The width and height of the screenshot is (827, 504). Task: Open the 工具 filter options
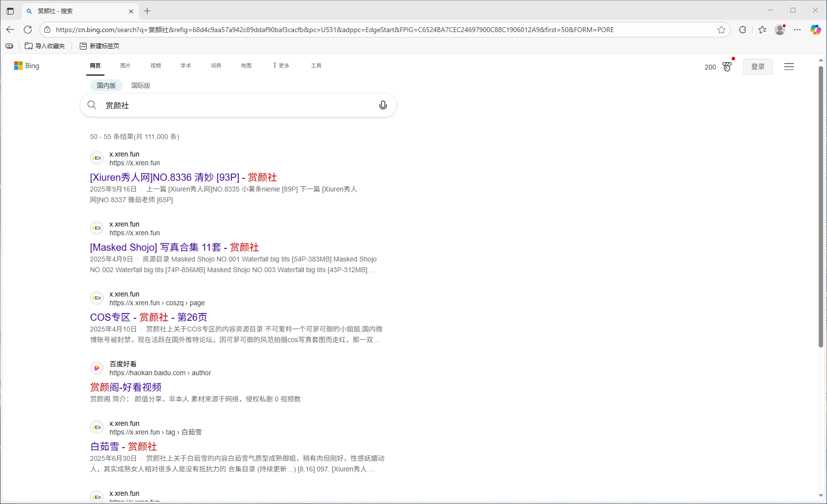[x=316, y=66]
